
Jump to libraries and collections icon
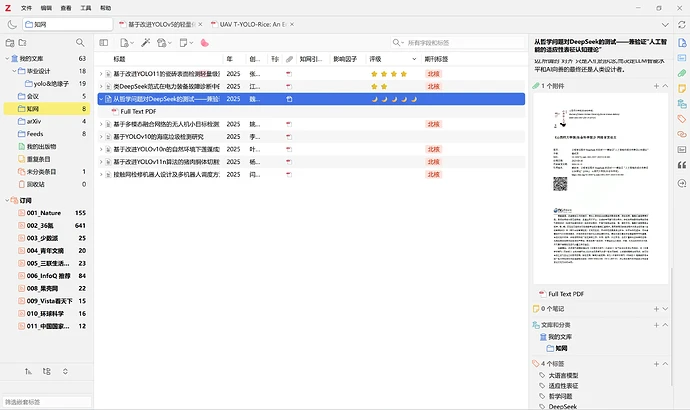(682, 104)
